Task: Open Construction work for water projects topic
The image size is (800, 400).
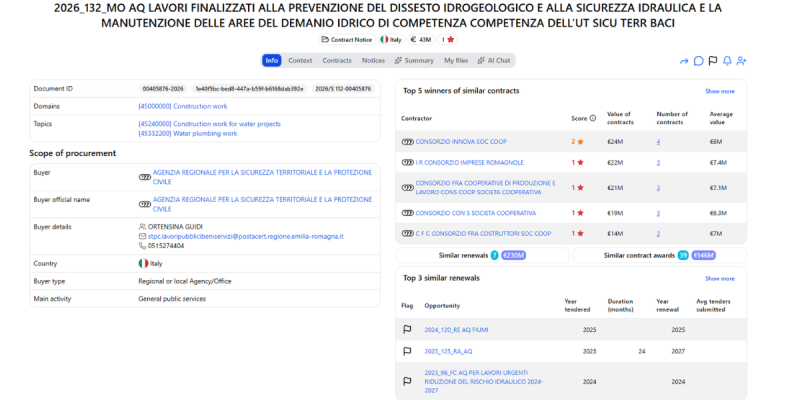Action: [209, 124]
